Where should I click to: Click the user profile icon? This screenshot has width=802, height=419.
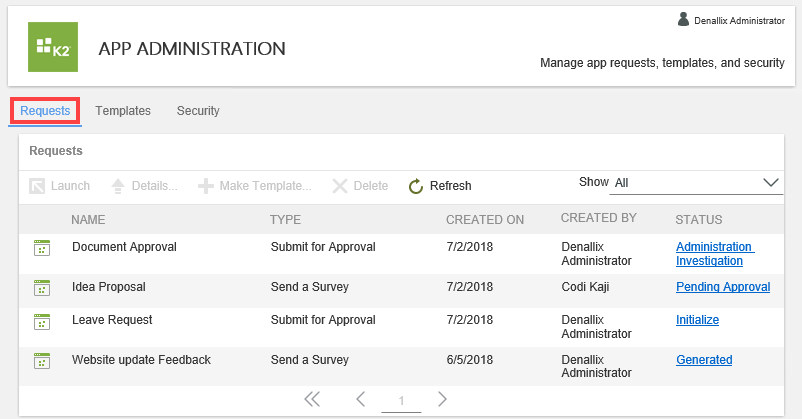pos(683,19)
